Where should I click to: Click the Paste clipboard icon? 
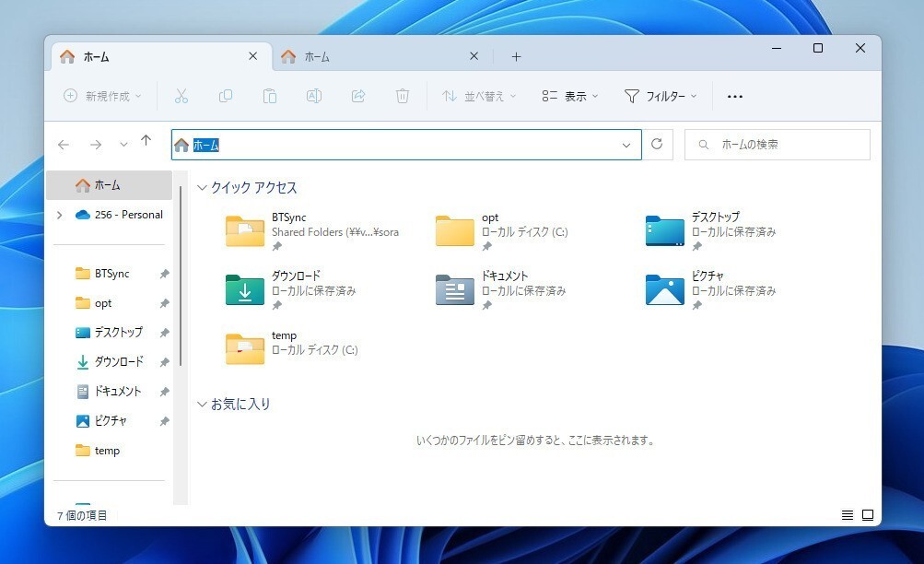coord(270,96)
